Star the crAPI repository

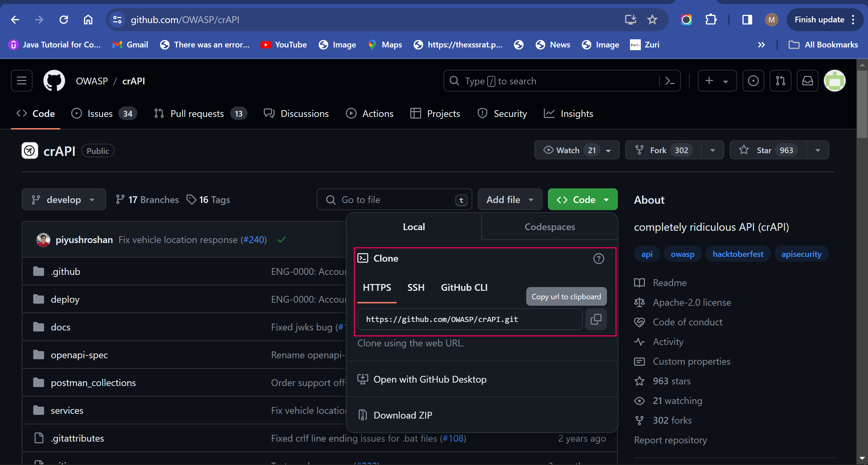[768, 150]
